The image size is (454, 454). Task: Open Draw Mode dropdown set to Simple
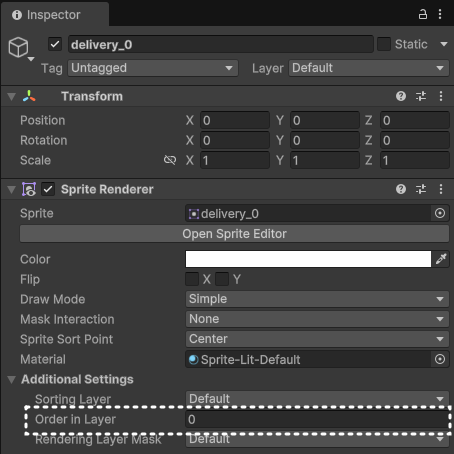[317, 299]
